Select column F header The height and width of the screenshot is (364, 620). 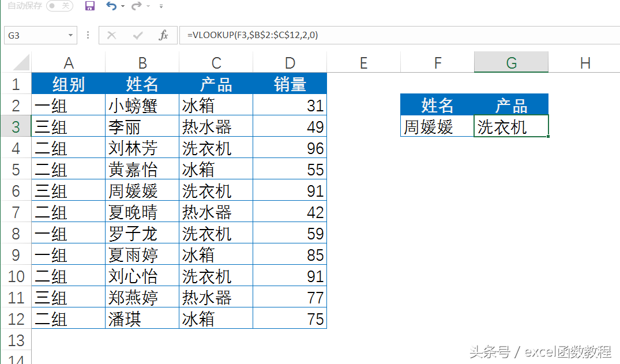pos(437,62)
